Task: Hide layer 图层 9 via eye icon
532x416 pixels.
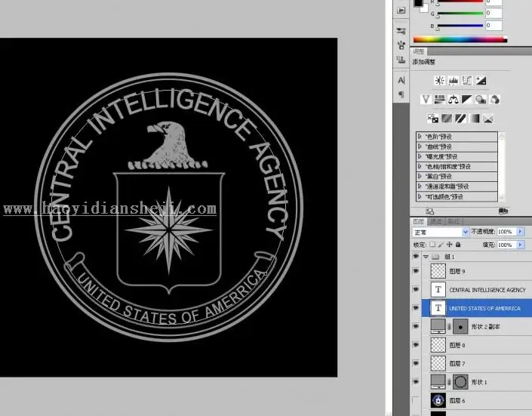Action: [x=416, y=271]
